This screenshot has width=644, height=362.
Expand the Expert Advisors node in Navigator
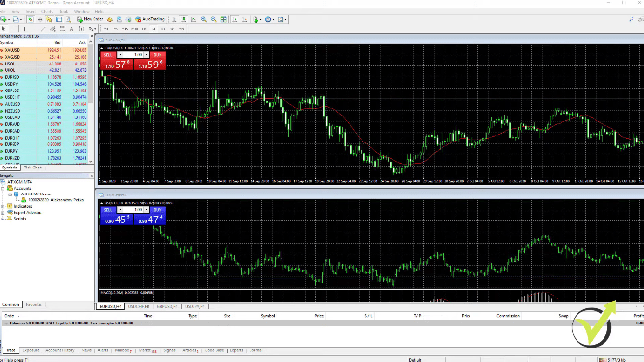tap(3, 213)
